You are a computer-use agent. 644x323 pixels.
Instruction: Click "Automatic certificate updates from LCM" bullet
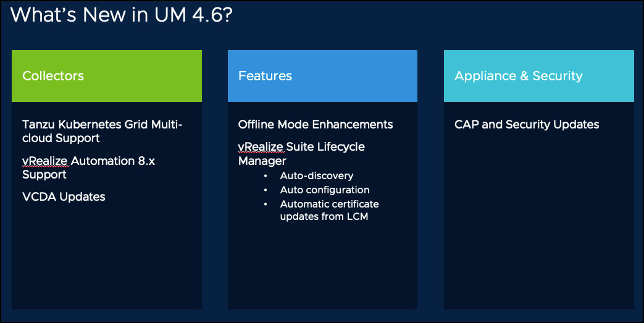[x=329, y=210]
